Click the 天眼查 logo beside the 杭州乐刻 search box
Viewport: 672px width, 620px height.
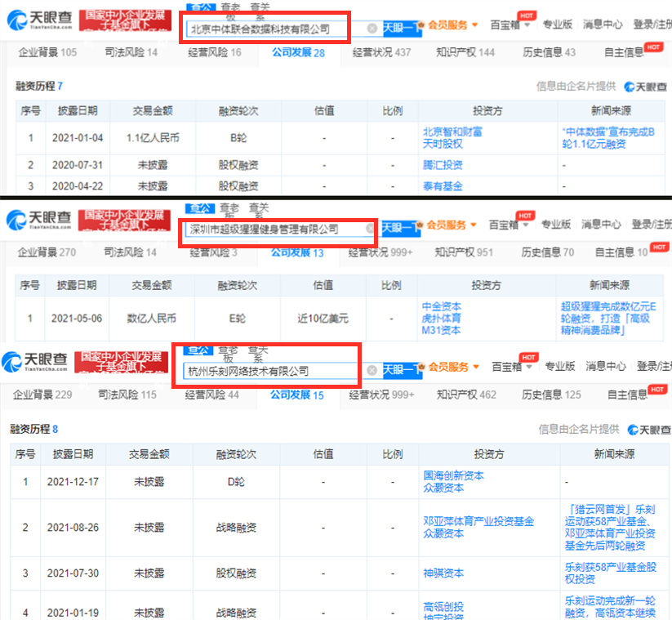coord(35,361)
